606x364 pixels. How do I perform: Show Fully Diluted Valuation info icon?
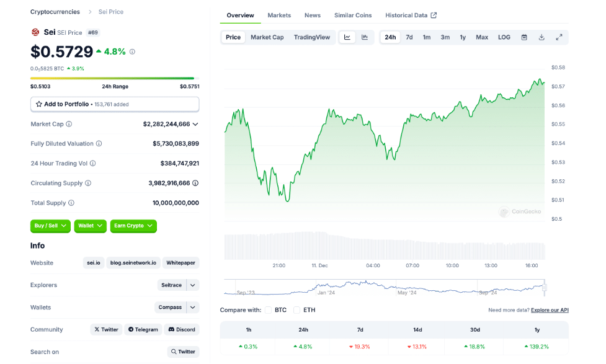[99, 144]
